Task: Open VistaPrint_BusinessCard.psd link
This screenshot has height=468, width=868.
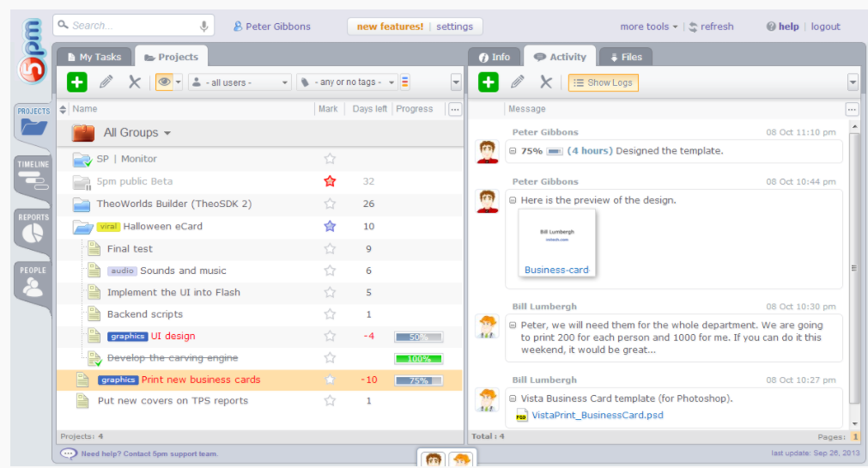Action: pyautogui.click(x=598, y=416)
